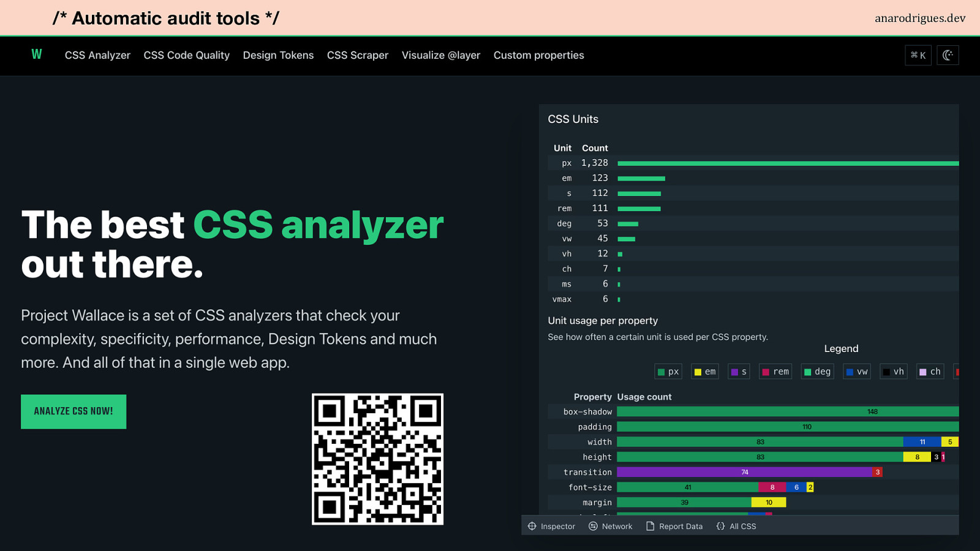
Task: Click the rem unit row label
Action: click(564, 209)
